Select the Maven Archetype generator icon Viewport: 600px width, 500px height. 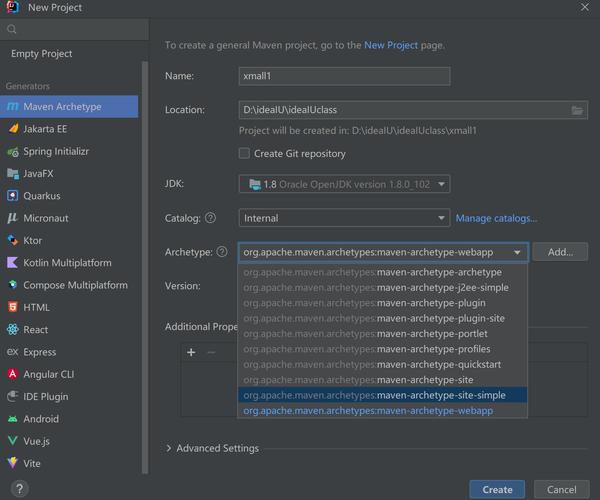point(13,106)
